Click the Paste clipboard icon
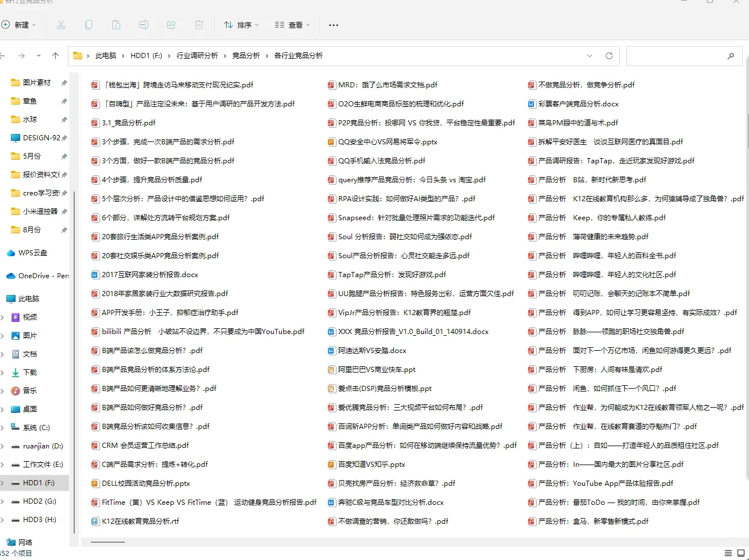Image resolution: width=749 pixels, height=560 pixels. pyautogui.click(x=116, y=25)
